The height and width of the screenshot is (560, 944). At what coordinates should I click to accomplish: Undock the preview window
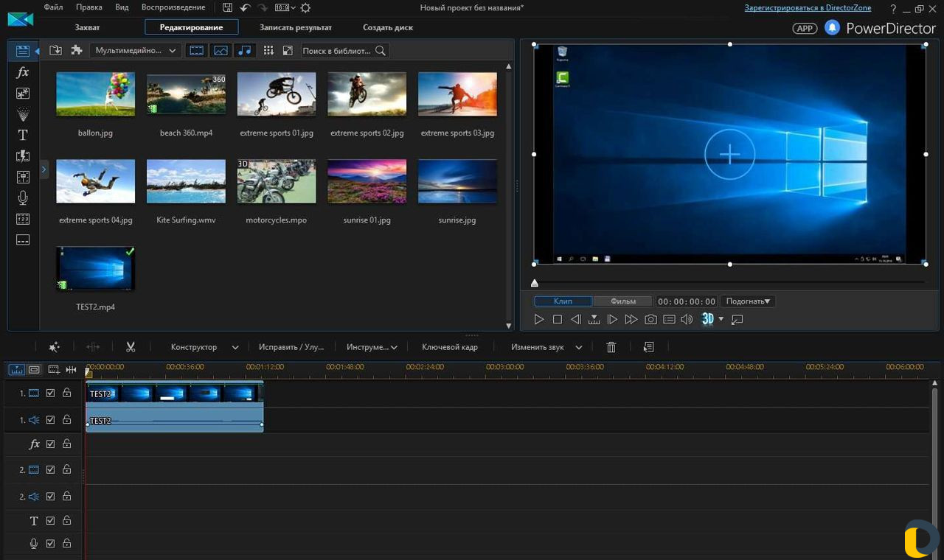(737, 319)
